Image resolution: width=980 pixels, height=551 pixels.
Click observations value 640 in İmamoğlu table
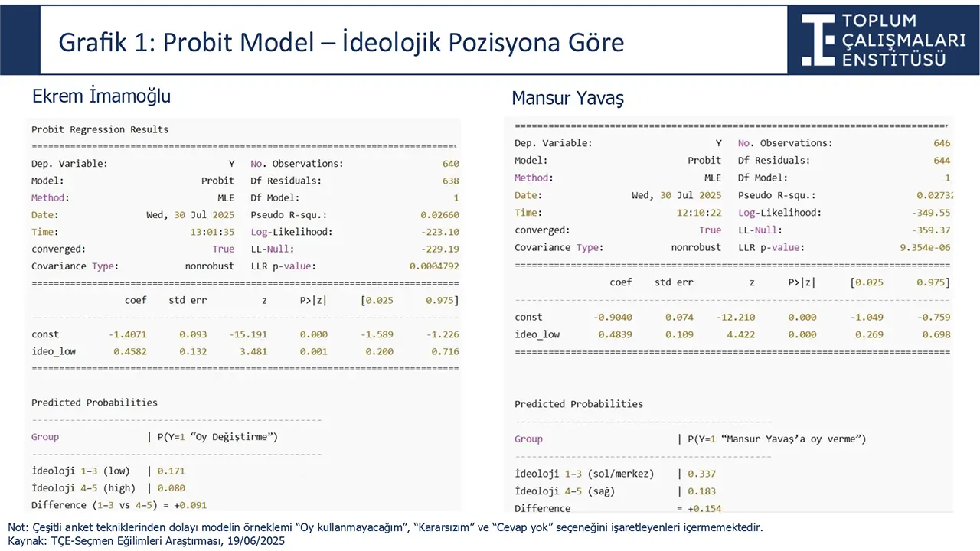coord(450,164)
